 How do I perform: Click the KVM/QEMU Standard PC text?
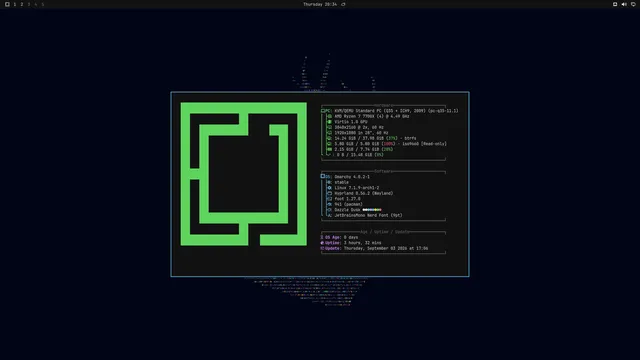click(396, 111)
